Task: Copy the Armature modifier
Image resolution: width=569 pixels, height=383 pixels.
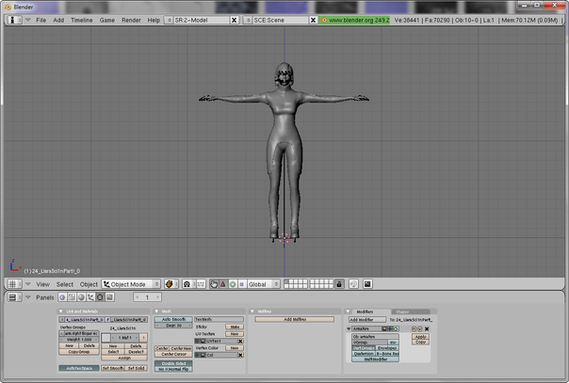Action: point(420,342)
